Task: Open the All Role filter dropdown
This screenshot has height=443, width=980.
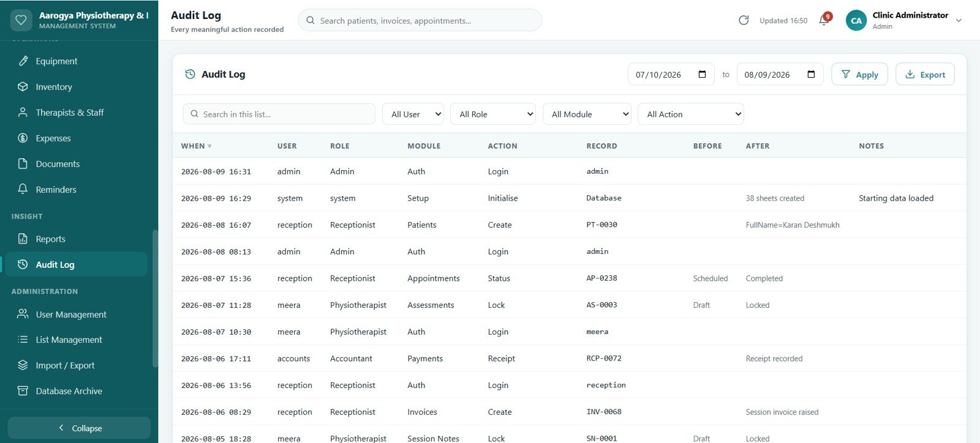Action: [493, 114]
